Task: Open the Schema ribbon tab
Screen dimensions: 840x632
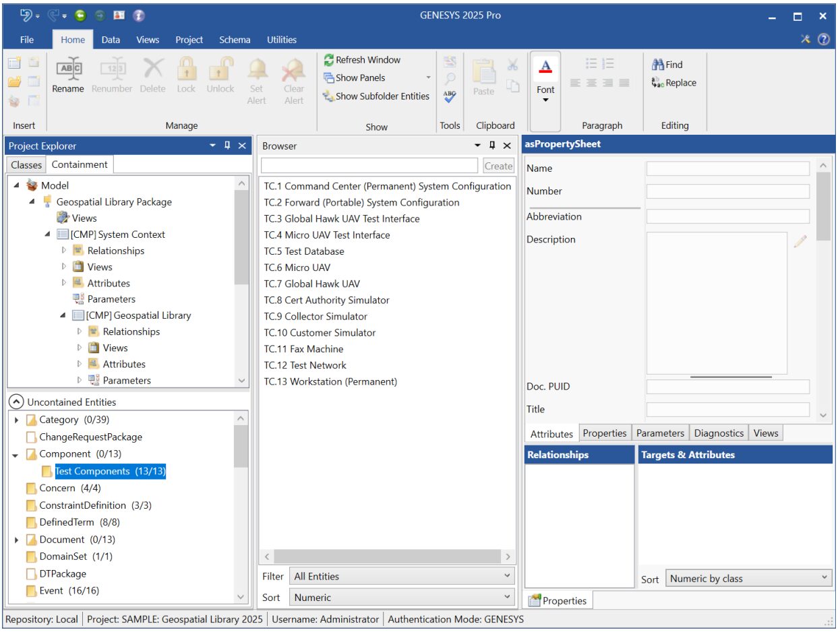Action: (235, 40)
